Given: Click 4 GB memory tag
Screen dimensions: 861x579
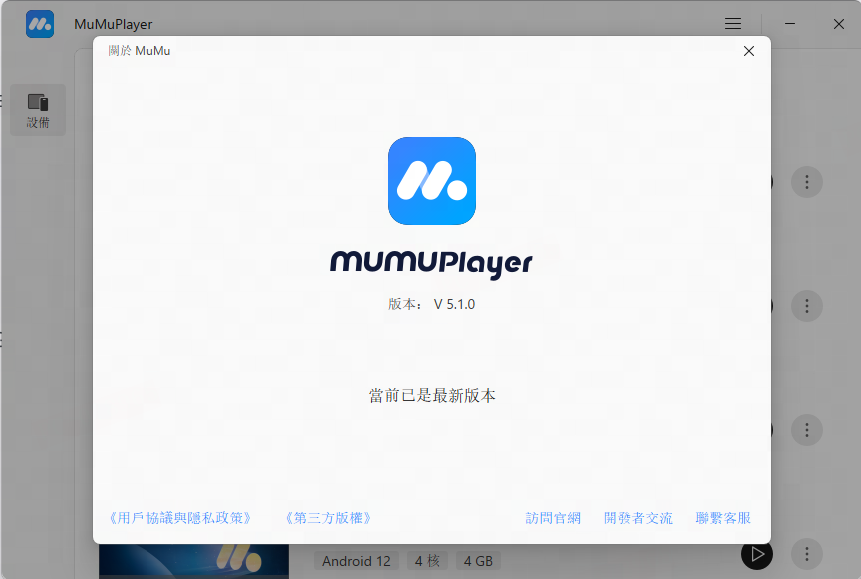Looking at the screenshot, I should coord(478,561).
